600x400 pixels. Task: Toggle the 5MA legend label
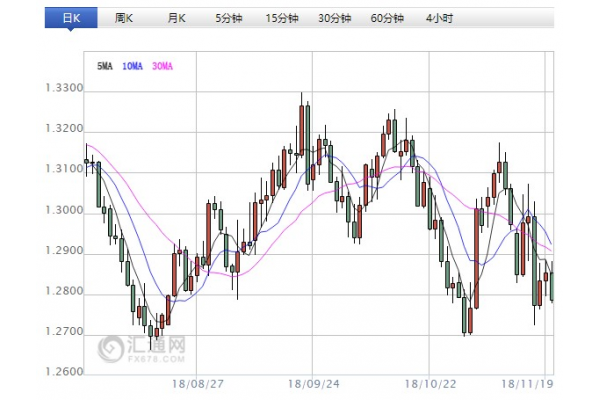click(104, 66)
